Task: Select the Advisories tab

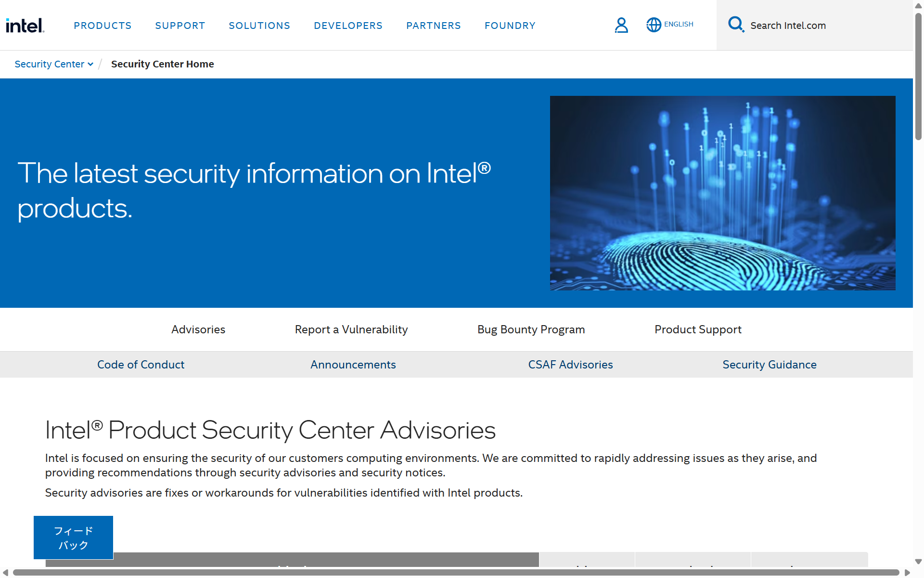Action: pos(198,329)
